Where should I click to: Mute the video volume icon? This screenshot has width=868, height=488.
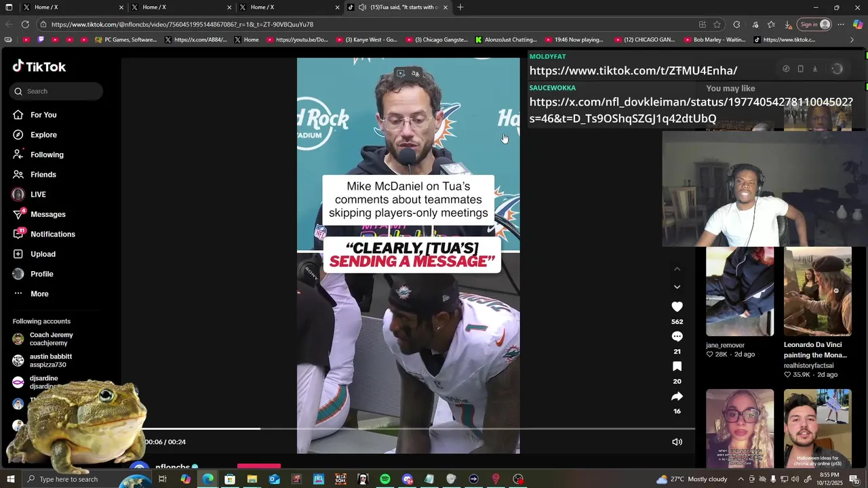point(677,442)
